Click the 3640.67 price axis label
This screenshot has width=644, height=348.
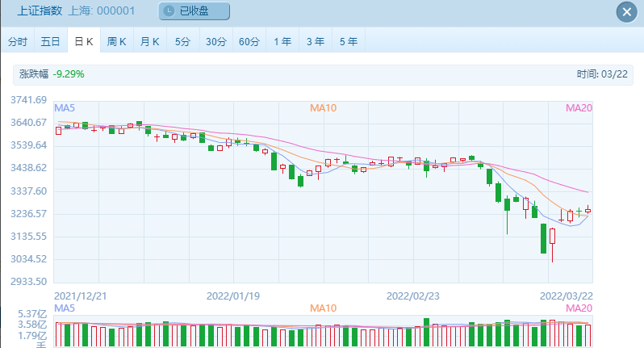coord(29,123)
